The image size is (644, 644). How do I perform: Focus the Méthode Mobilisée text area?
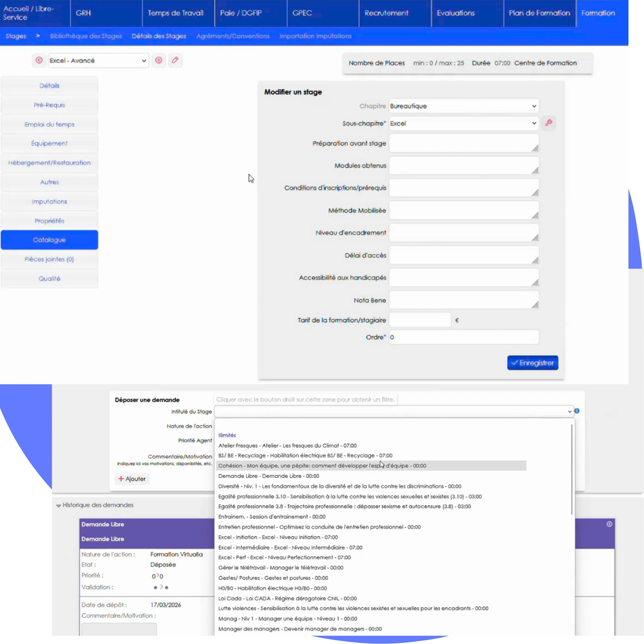(x=464, y=210)
